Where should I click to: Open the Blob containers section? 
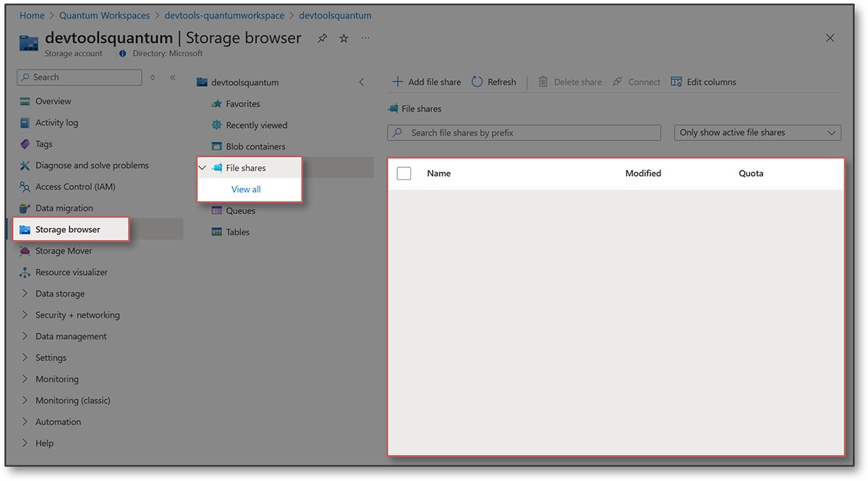point(255,145)
